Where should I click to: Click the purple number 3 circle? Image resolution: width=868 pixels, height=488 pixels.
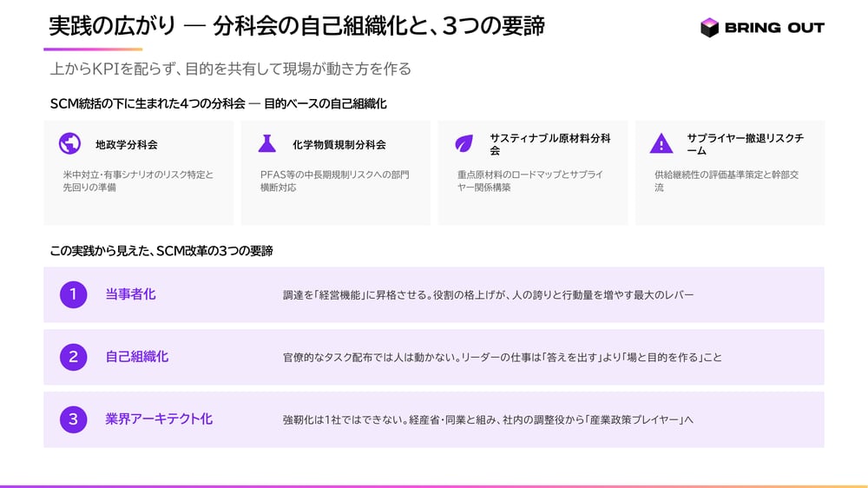[x=73, y=419]
